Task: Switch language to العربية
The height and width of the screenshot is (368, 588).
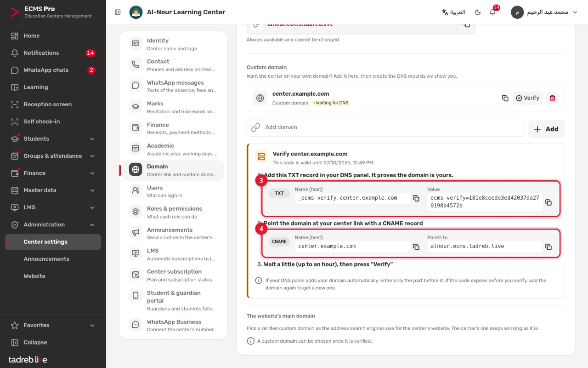Action: [x=453, y=12]
